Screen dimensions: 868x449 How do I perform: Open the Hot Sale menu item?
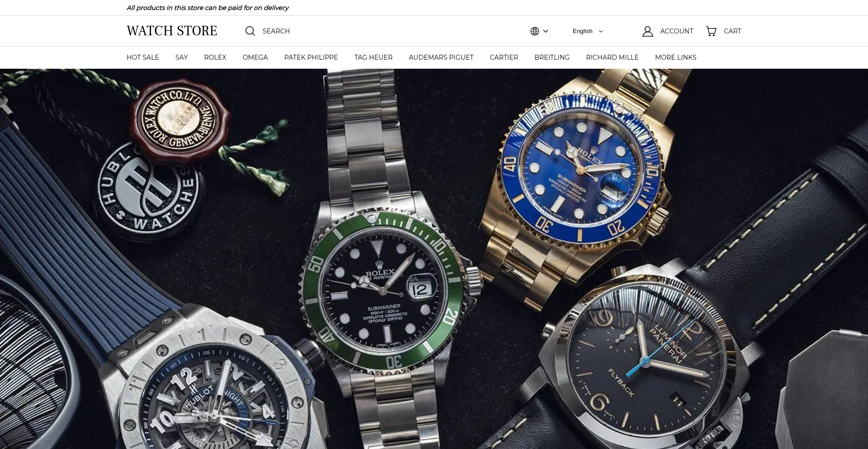143,57
